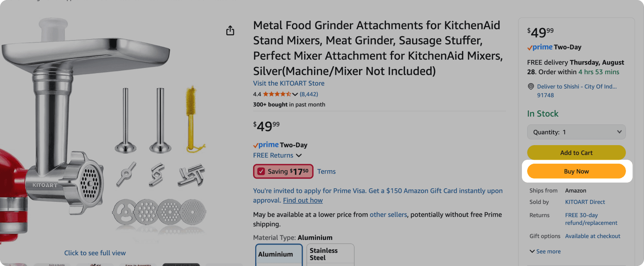Image resolution: width=644 pixels, height=266 pixels.
Task: Click Add to Cart
Action: tap(576, 153)
